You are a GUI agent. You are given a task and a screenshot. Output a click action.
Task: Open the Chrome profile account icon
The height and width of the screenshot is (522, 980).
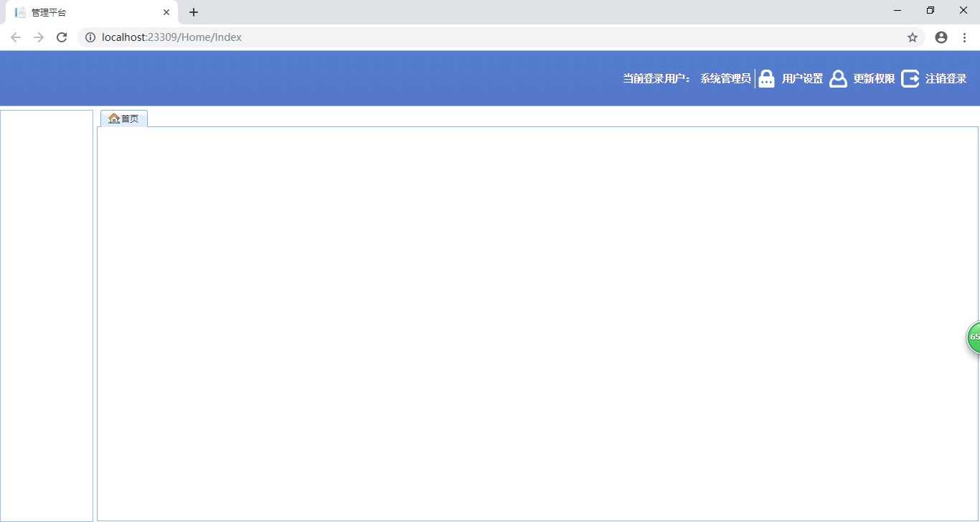tap(941, 37)
